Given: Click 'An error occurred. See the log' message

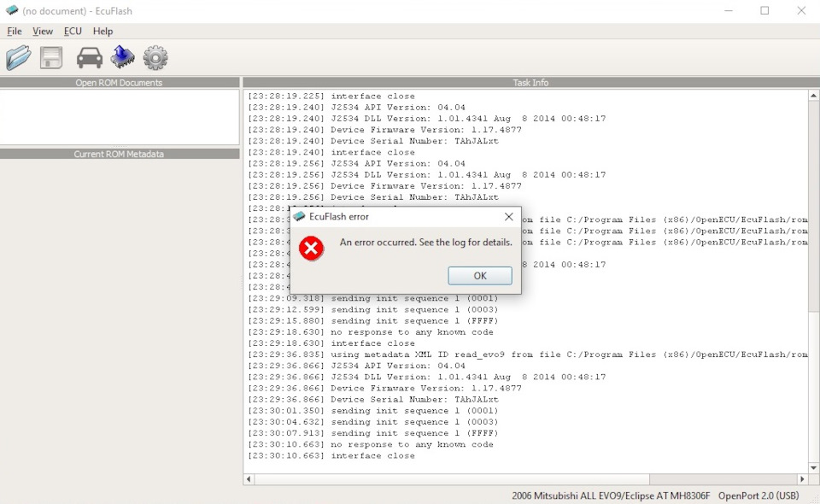Looking at the screenshot, I should [425, 243].
